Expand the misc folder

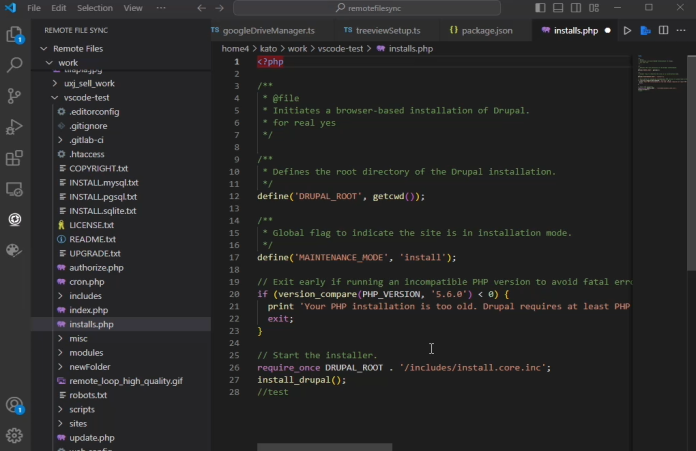tap(60, 338)
